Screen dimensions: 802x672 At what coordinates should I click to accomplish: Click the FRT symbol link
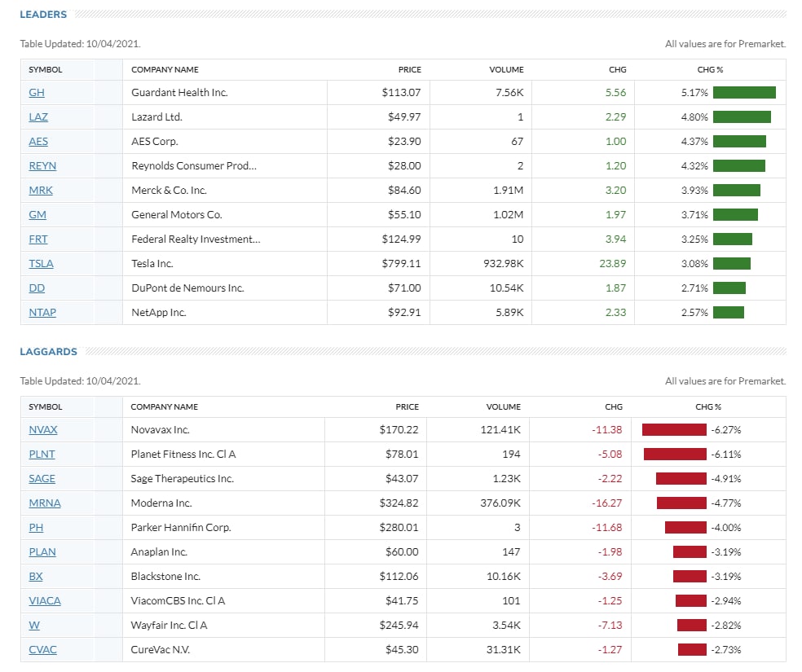click(x=38, y=239)
